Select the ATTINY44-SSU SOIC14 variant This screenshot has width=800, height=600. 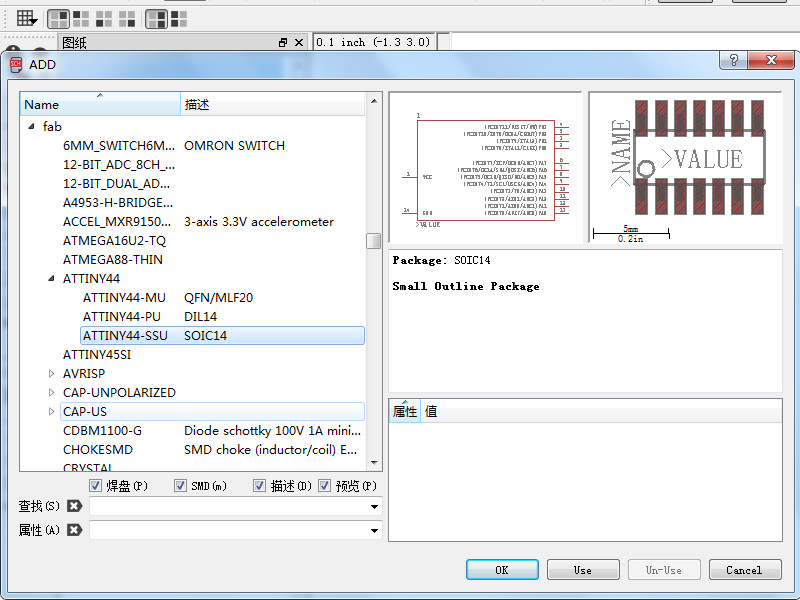tap(222, 335)
